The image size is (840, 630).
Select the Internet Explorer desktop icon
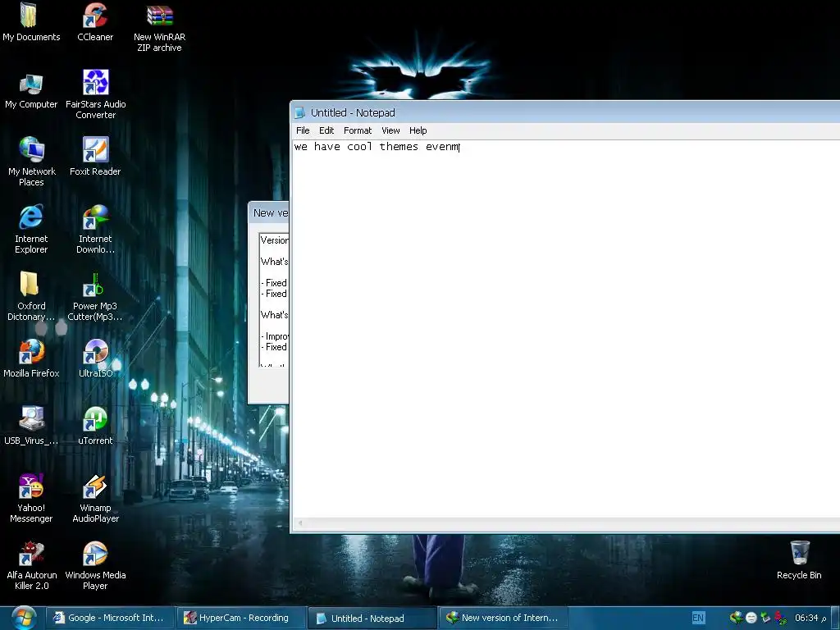[x=31, y=228]
